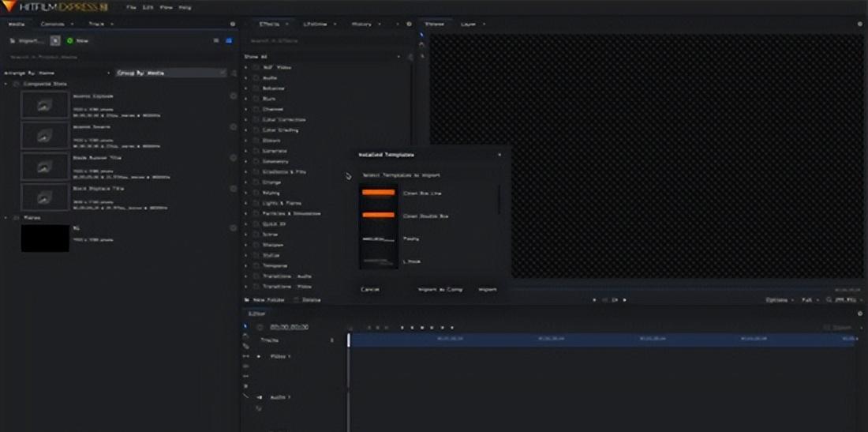The width and height of the screenshot is (868, 432).
Task: Open the Group By: Media dropdown
Action: [x=170, y=73]
